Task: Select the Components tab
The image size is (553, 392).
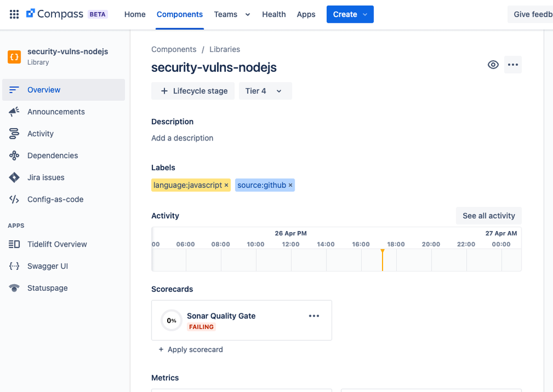Action: tap(179, 14)
